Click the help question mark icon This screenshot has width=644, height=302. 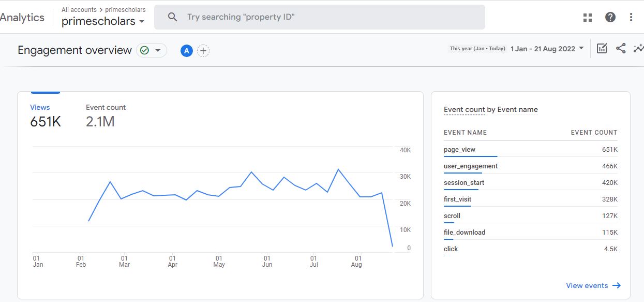click(x=610, y=17)
